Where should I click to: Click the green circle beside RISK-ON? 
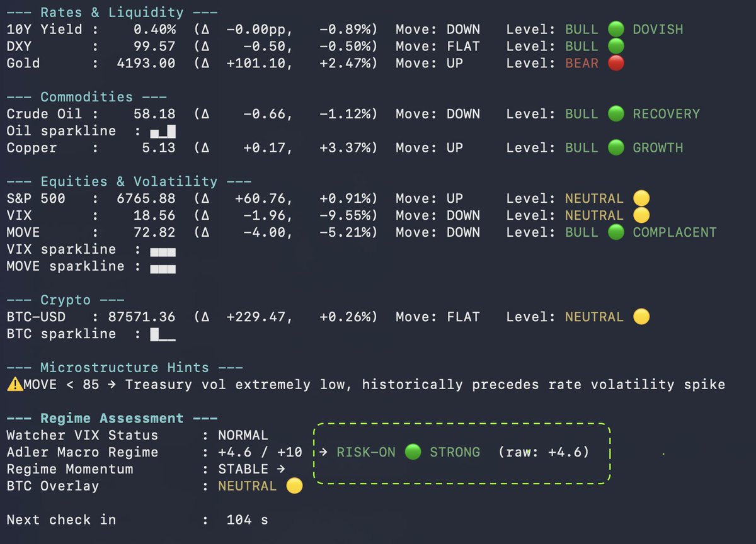413,452
